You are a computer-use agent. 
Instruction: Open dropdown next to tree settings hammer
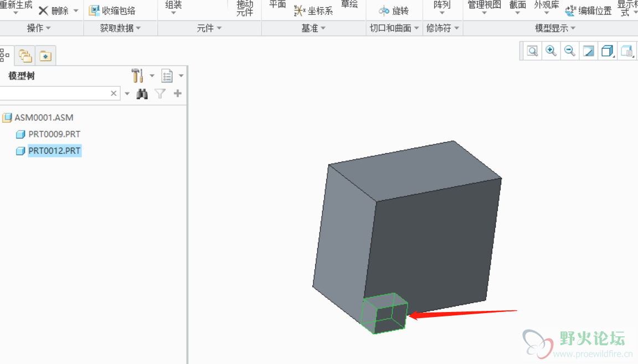[152, 76]
